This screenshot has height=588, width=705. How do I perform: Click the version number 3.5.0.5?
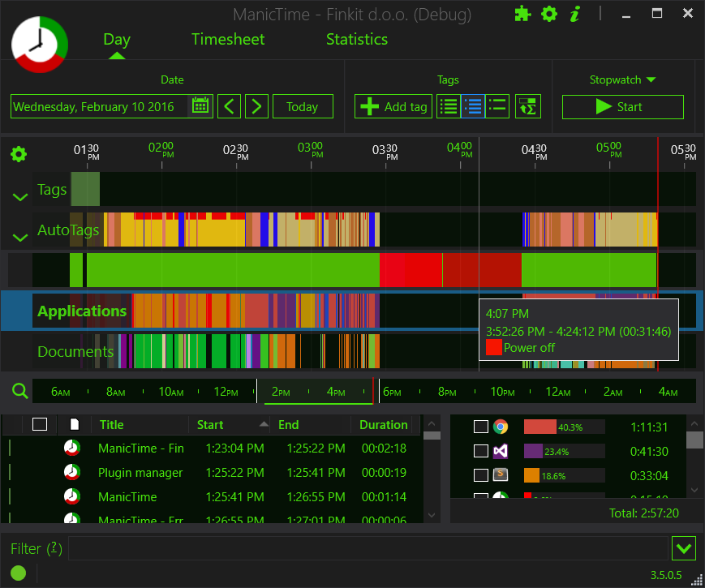pyautogui.click(x=666, y=575)
